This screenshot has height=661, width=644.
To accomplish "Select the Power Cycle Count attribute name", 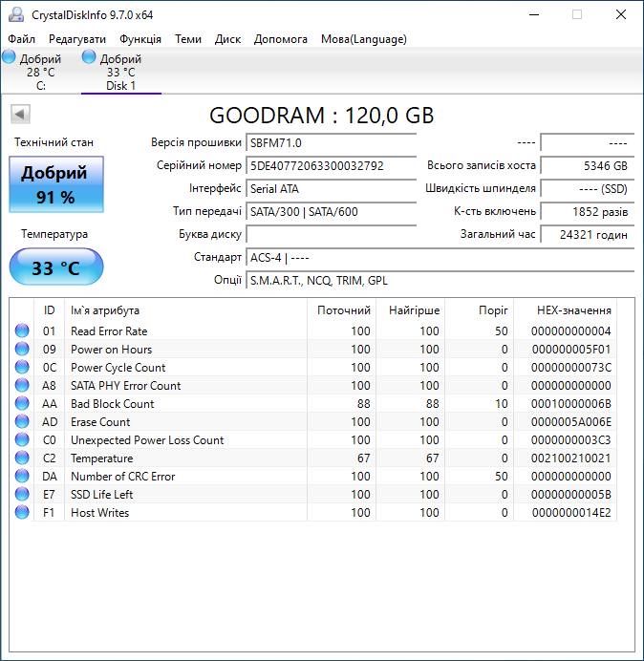I will (x=118, y=368).
